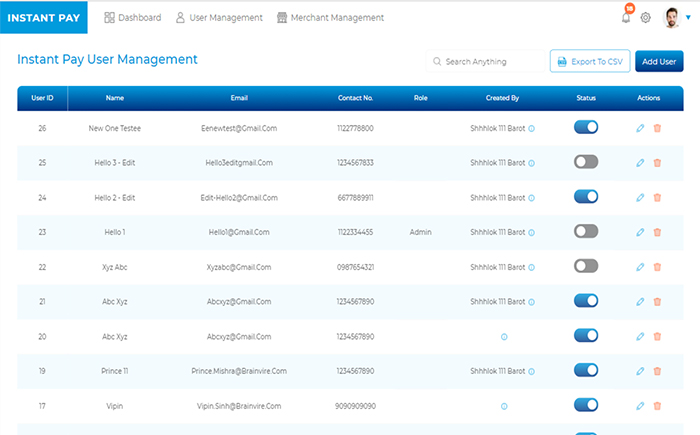700x435 pixels.
Task: Click the Add User button
Action: pyautogui.click(x=659, y=61)
